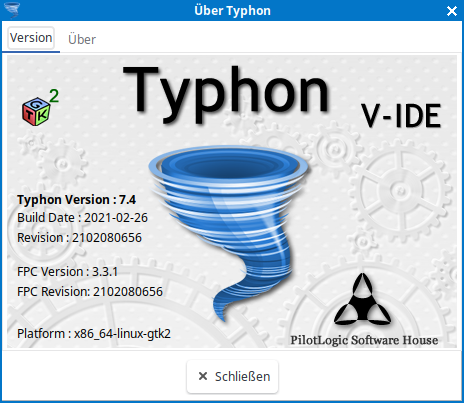This screenshot has width=464, height=403.
Task: Click the Typhon tornado icon in title bar
Action: 11,10
